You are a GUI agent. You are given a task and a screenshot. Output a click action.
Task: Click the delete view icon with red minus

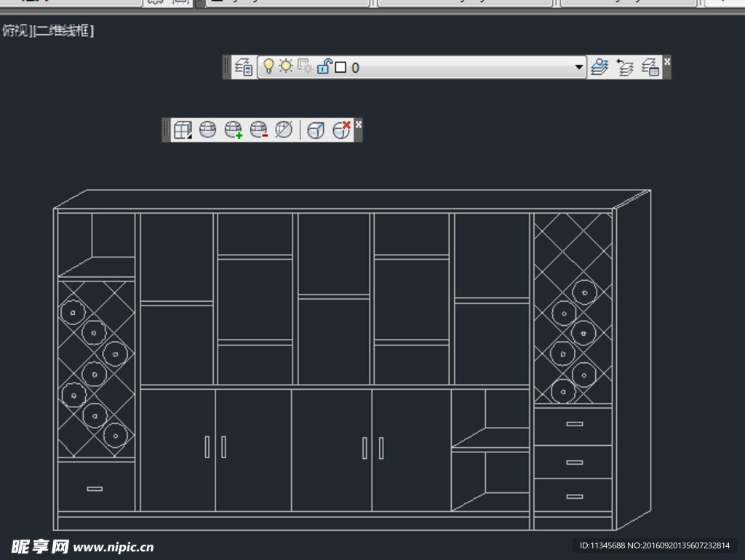coord(259,131)
